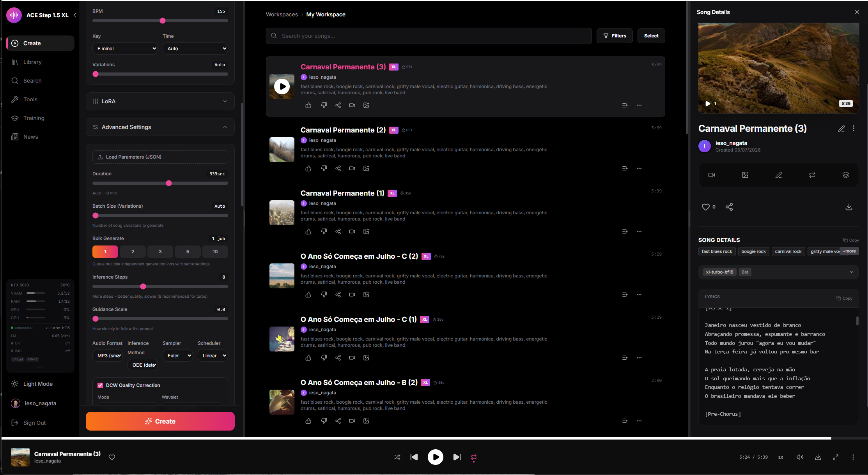The image size is (868, 475).
Task: Download song from Song Details panel
Action: [849, 207]
